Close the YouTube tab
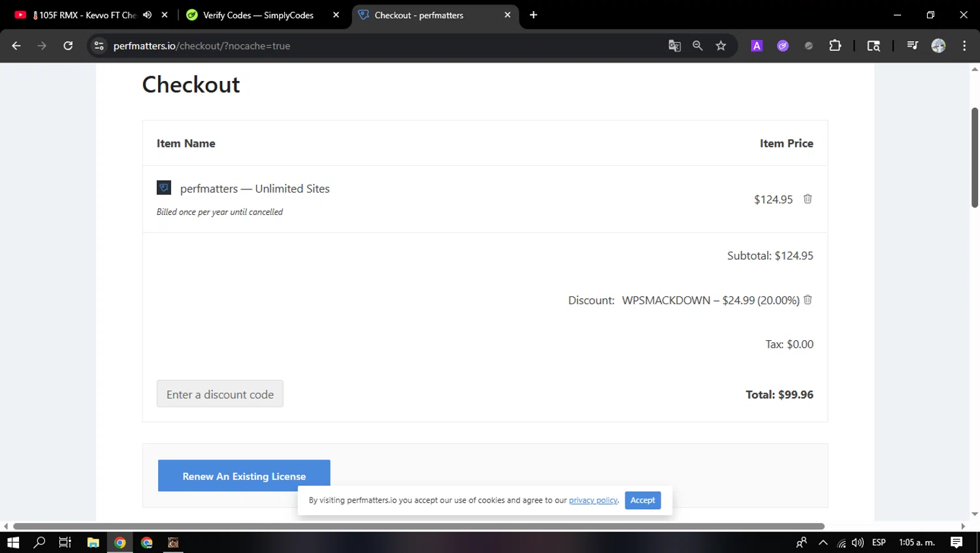Screen dimensions: 980x553 [165, 14]
